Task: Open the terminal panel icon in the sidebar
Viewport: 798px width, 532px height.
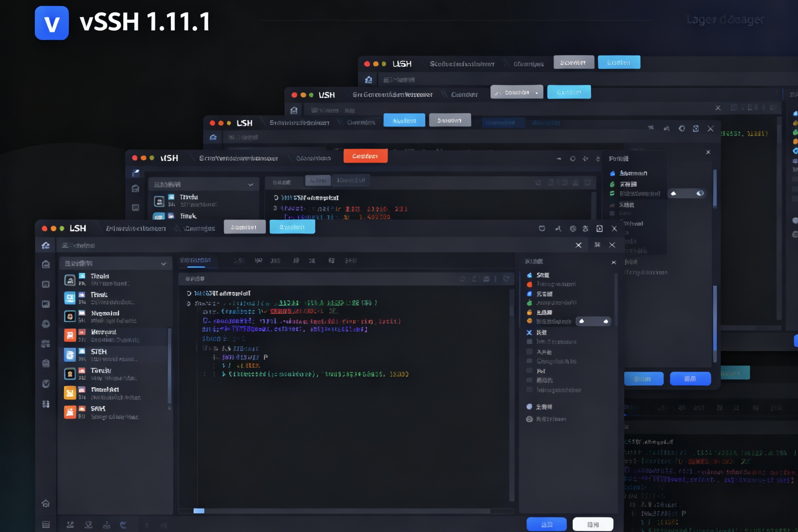Action: 46,304
